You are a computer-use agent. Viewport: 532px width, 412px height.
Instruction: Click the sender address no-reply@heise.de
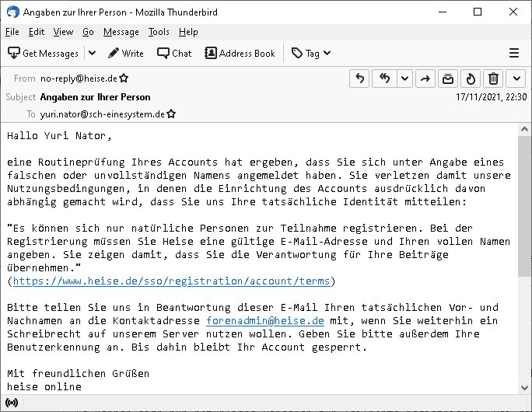(x=79, y=79)
